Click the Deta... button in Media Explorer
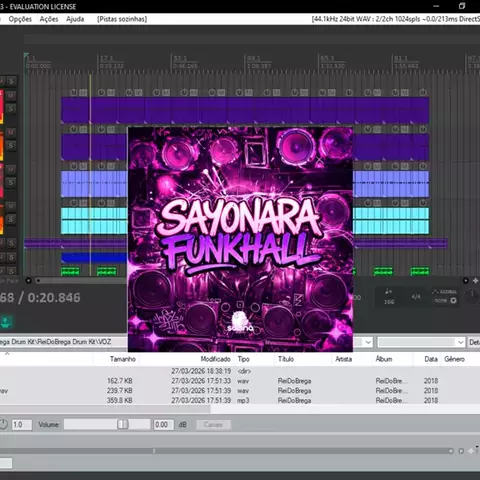The height and width of the screenshot is (480, 480). [474, 342]
